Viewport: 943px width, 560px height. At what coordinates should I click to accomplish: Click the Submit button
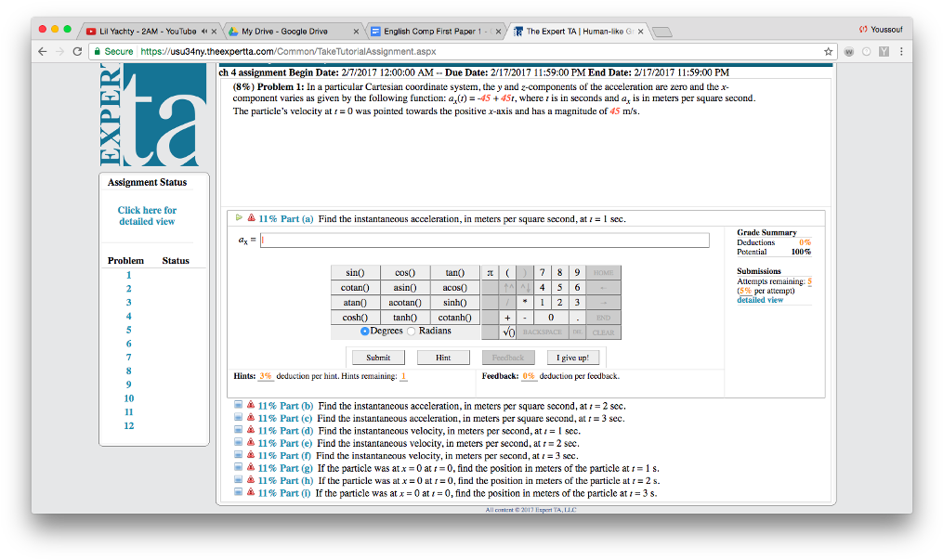tap(378, 358)
